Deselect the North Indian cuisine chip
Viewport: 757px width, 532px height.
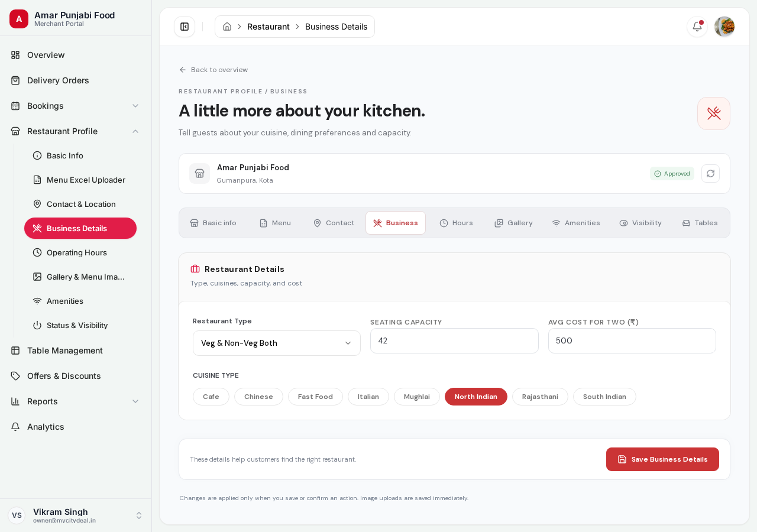click(x=476, y=397)
